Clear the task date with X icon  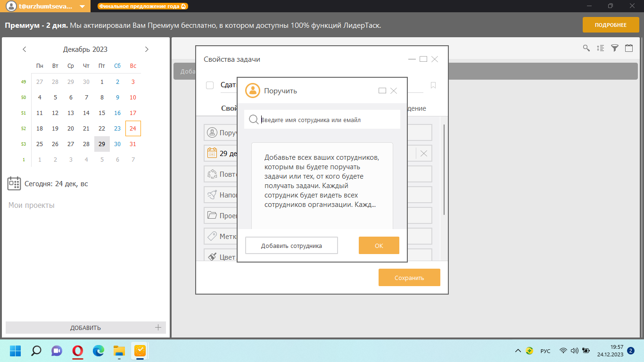point(424,153)
